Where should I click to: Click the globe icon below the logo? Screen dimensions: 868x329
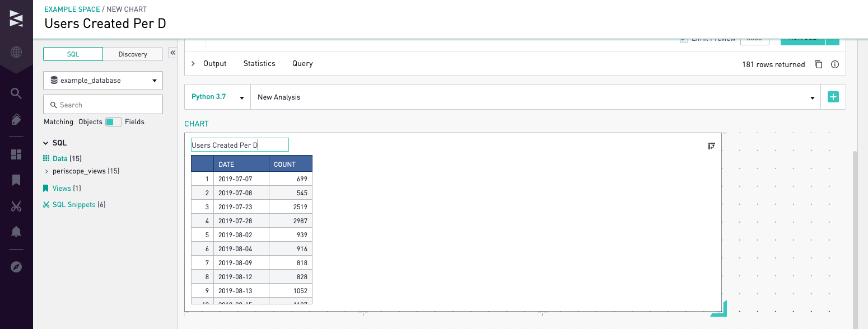pyautogui.click(x=16, y=53)
